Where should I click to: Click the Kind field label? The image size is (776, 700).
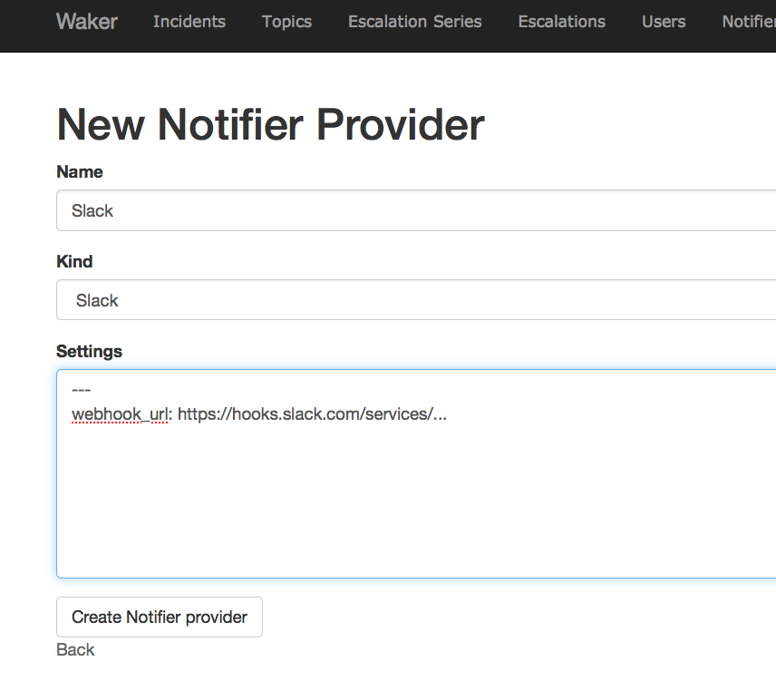[74, 261]
